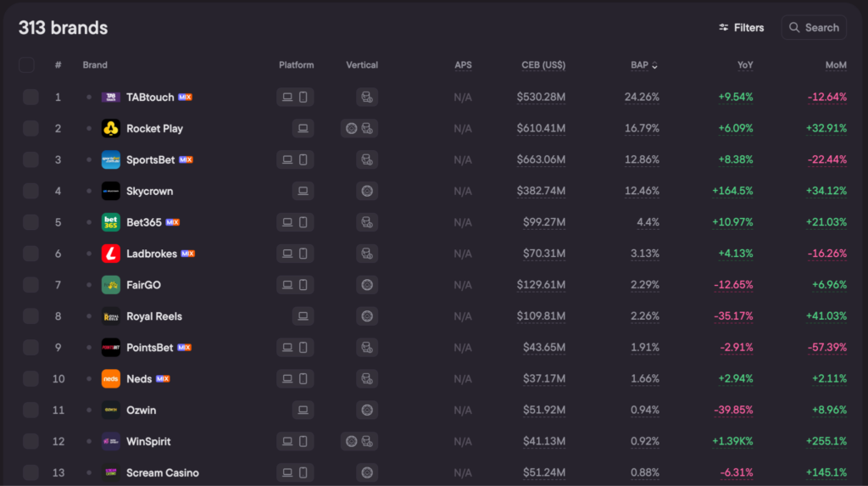The width and height of the screenshot is (868, 486).
Task: Click the FairGO vertical casino icon
Action: coord(367,285)
